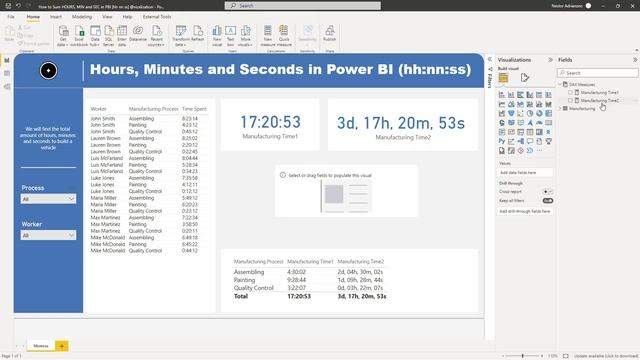640x360 pixels.
Task: Choose the Azure map visual
Action: 530,122
